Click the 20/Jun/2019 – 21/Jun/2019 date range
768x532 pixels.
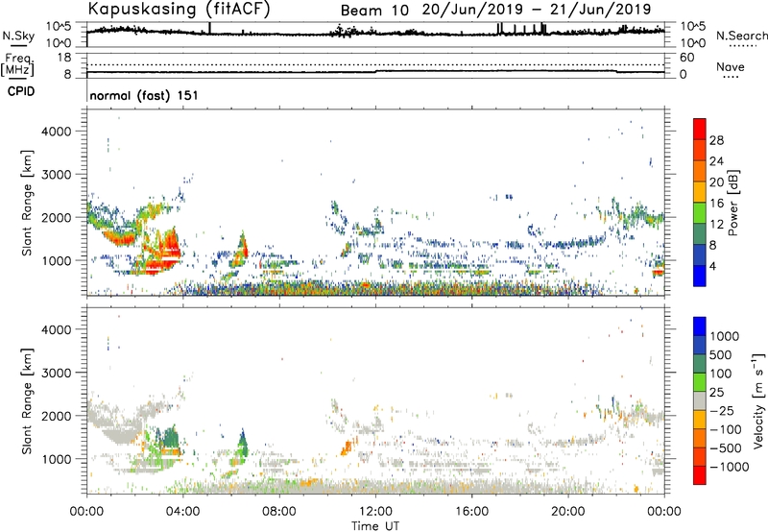pos(537,10)
